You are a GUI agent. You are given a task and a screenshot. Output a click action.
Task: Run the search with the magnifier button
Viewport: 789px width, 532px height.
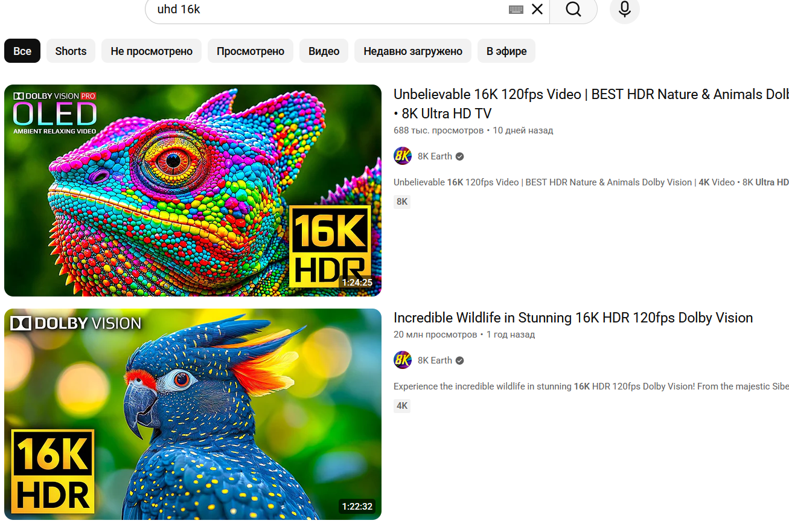(x=573, y=10)
